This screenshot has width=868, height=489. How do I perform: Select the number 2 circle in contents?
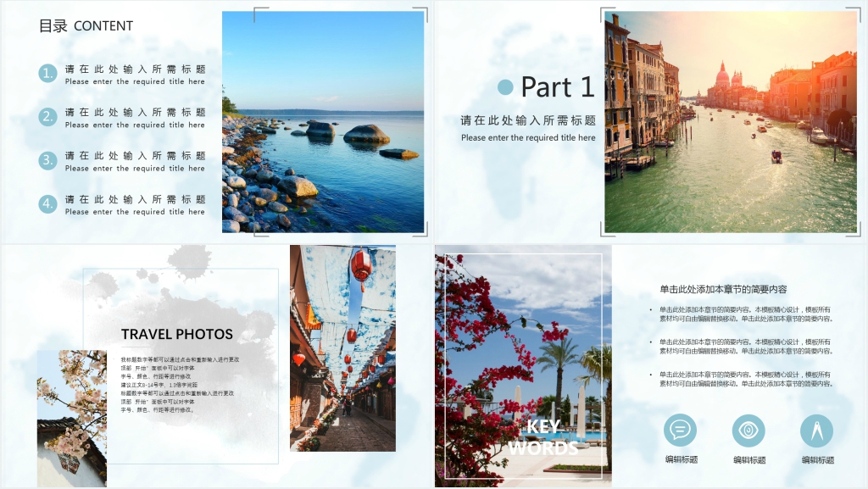pyautogui.click(x=47, y=117)
